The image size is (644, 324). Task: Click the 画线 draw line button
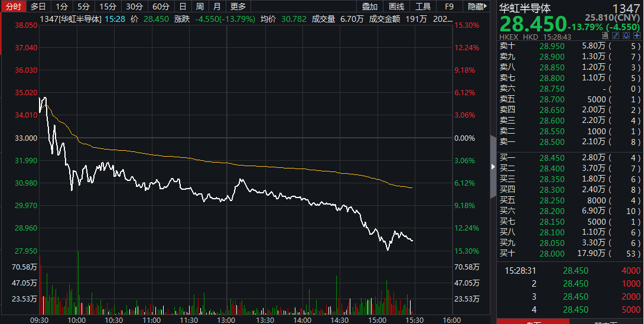tap(396, 6)
